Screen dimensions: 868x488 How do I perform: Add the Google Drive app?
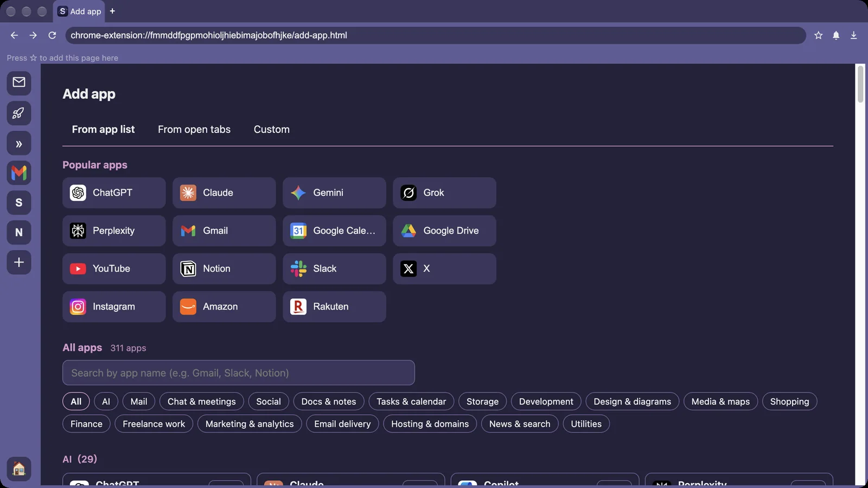(x=444, y=231)
